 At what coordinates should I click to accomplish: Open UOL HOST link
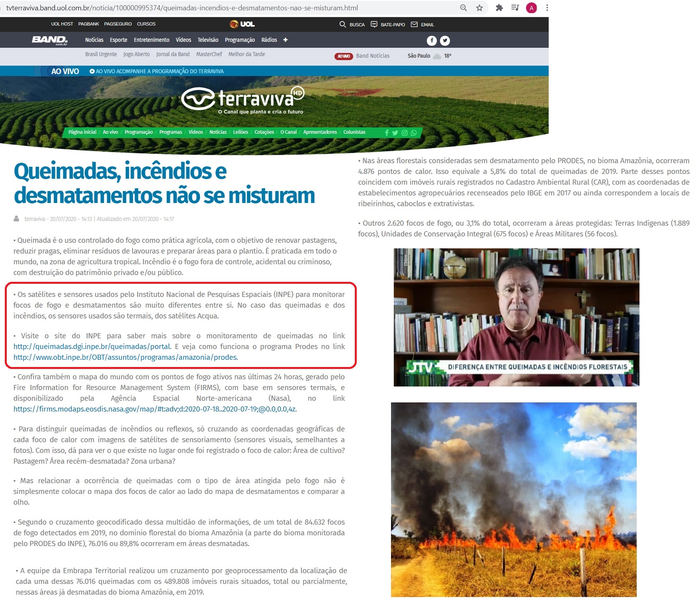coord(62,24)
